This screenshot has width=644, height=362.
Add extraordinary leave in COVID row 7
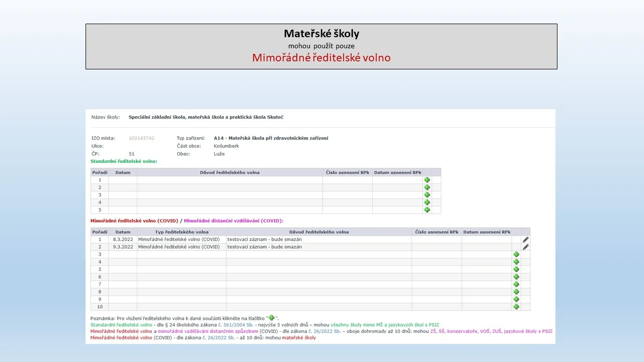coord(516,284)
